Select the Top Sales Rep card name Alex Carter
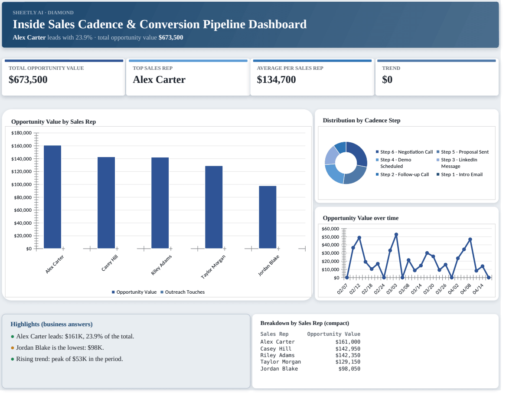 tap(159, 80)
